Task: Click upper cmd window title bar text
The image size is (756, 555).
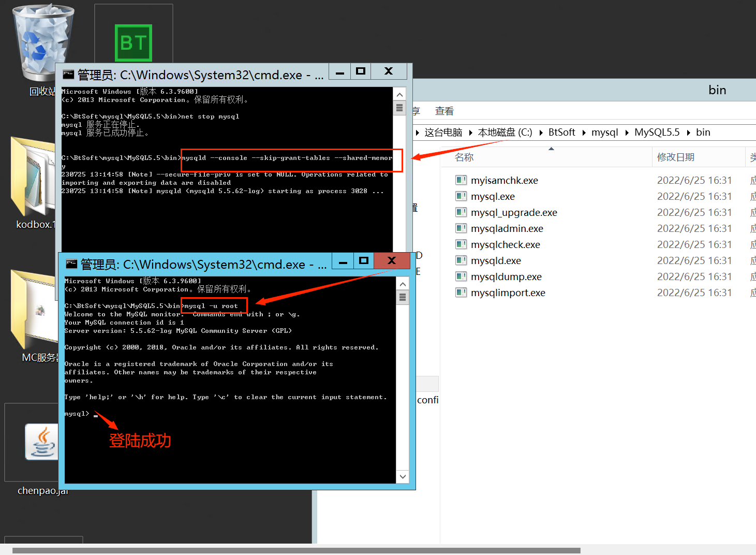Action: [200, 75]
